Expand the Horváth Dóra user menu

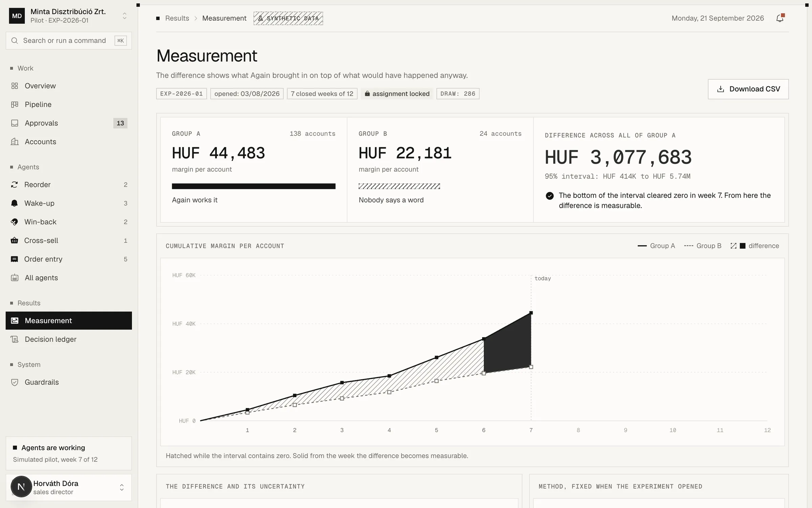[x=122, y=487]
